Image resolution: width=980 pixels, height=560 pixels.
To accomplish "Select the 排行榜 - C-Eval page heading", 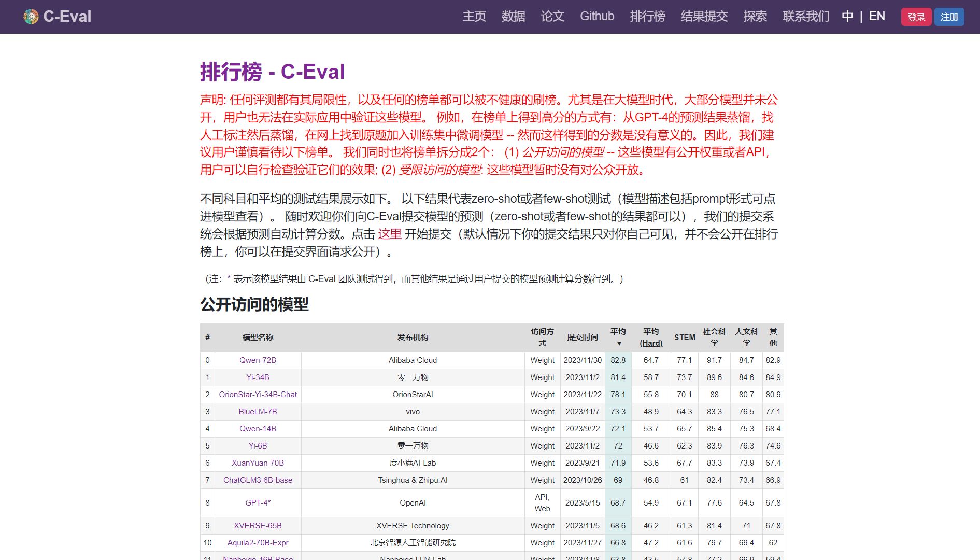I will tap(272, 72).
